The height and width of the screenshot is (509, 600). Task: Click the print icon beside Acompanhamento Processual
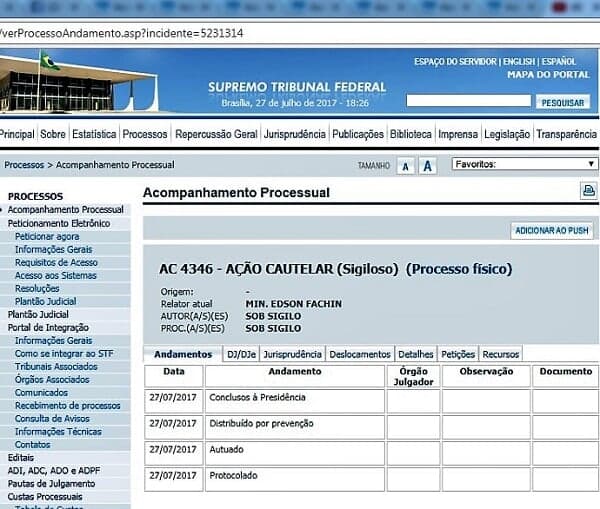[588, 191]
